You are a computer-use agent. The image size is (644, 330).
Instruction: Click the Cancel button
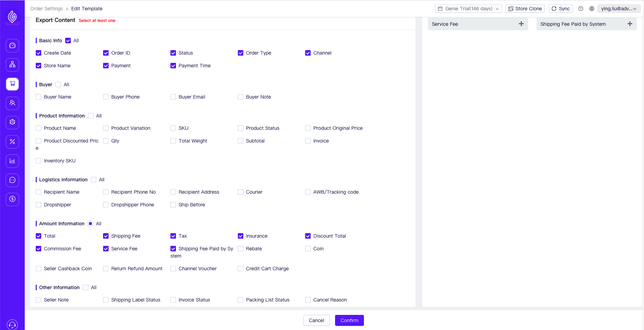317,320
